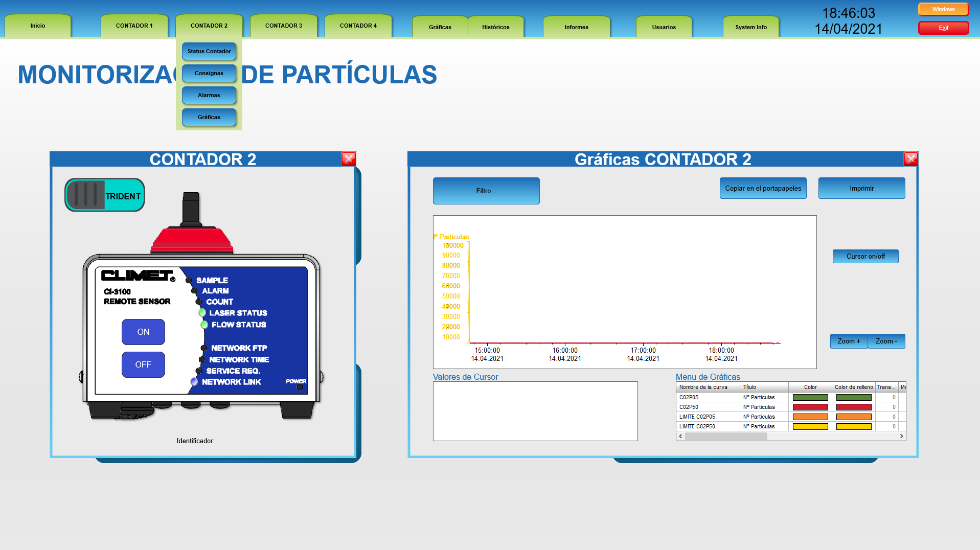
Task: Open the Históricos tab
Action: coord(495,27)
